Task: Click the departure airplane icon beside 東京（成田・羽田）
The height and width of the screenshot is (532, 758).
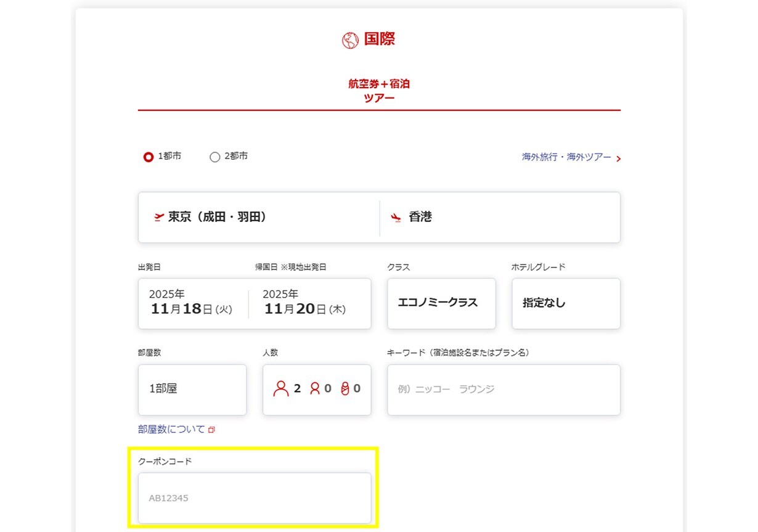Action: coord(159,217)
